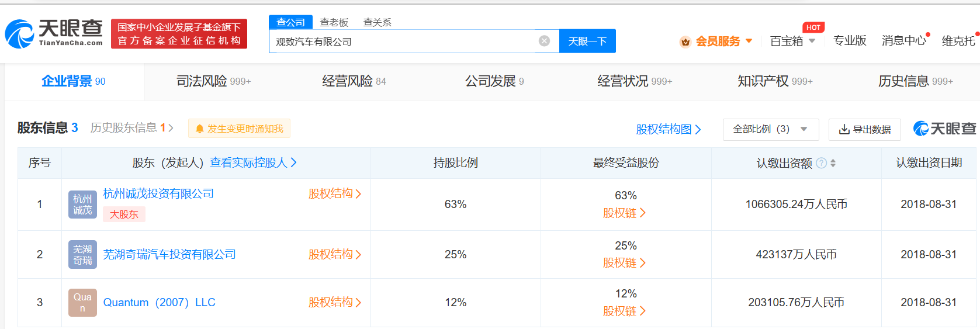The width and height of the screenshot is (980, 329).
Task: Select the 查公司 search tab
Action: [x=290, y=22]
